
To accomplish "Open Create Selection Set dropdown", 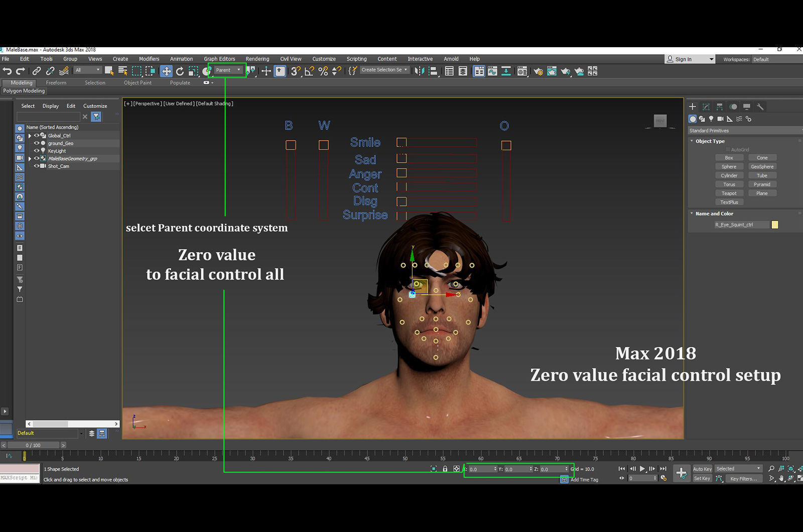I will (x=384, y=70).
